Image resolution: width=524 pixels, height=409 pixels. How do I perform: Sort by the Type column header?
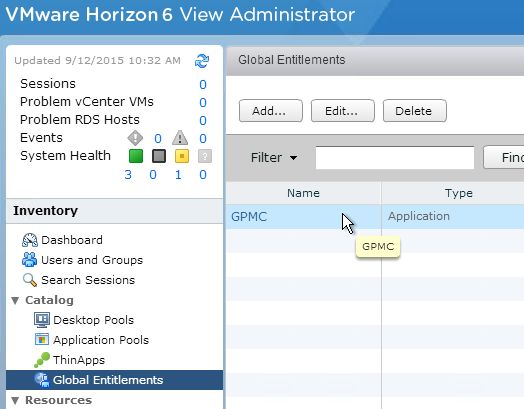pos(453,193)
